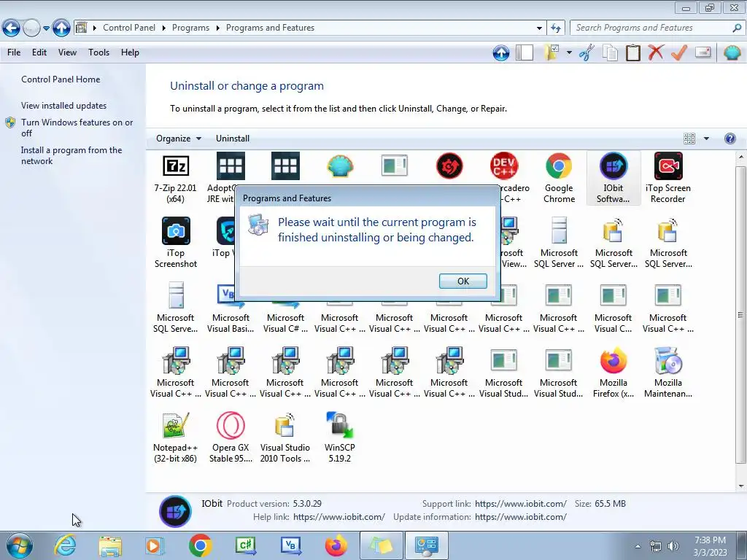Select the Opera GX Stable icon

tap(231, 438)
